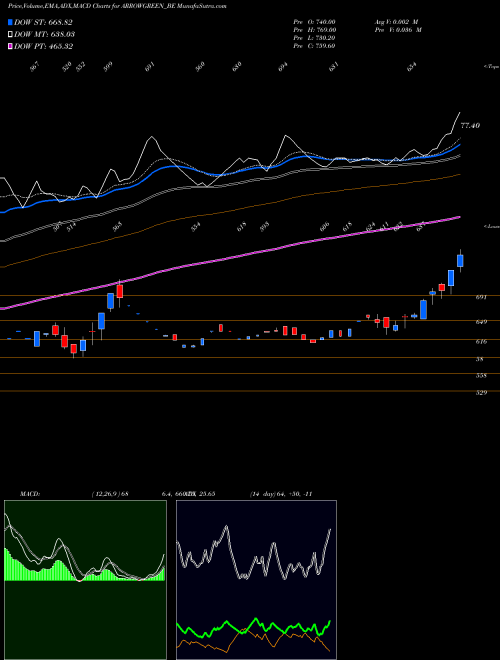Click the white DOW MT legend swatch
The image size is (500, 660).
(10, 34)
